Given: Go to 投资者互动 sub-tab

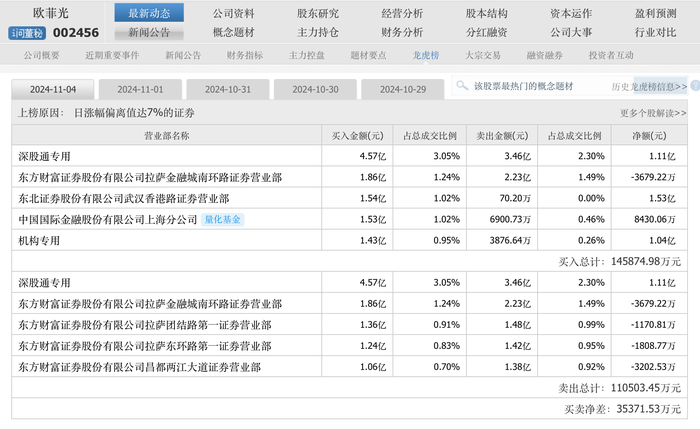Looking at the screenshot, I should (611, 55).
